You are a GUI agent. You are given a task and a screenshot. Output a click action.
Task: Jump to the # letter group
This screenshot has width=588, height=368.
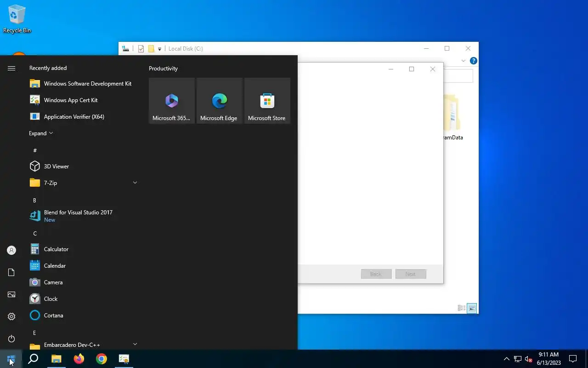pyautogui.click(x=35, y=150)
